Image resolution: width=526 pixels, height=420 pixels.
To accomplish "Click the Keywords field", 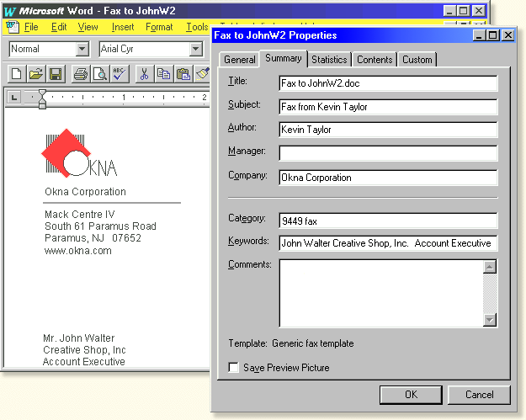I will pyautogui.click(x=388, y=243).
